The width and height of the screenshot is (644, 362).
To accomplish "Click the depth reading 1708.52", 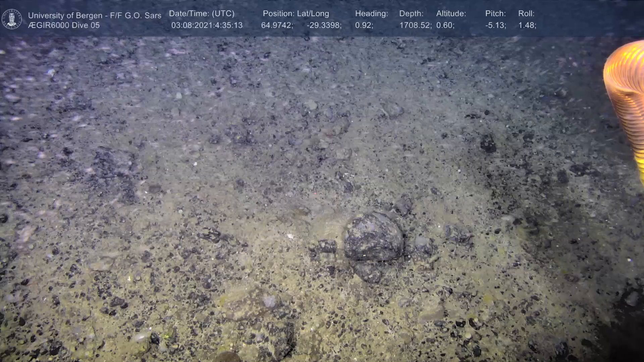I will point(415,25).
